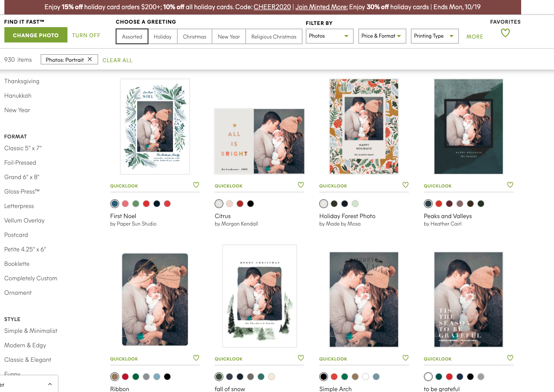
Task: Favorite the Citrus card
Action: (301, 185)
